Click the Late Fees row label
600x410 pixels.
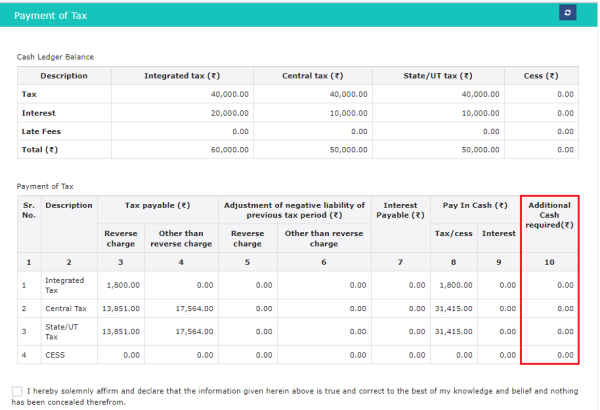coord(39,131)
